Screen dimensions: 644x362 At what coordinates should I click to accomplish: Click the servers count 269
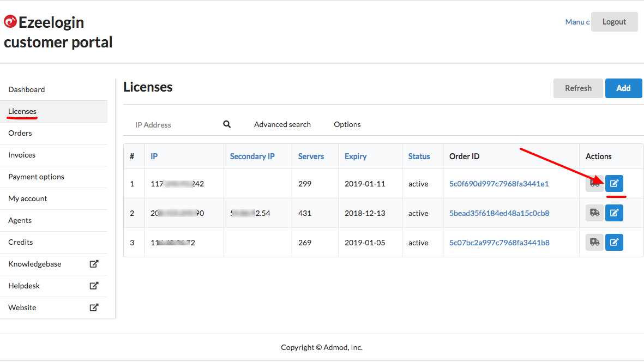click(305, 243)
